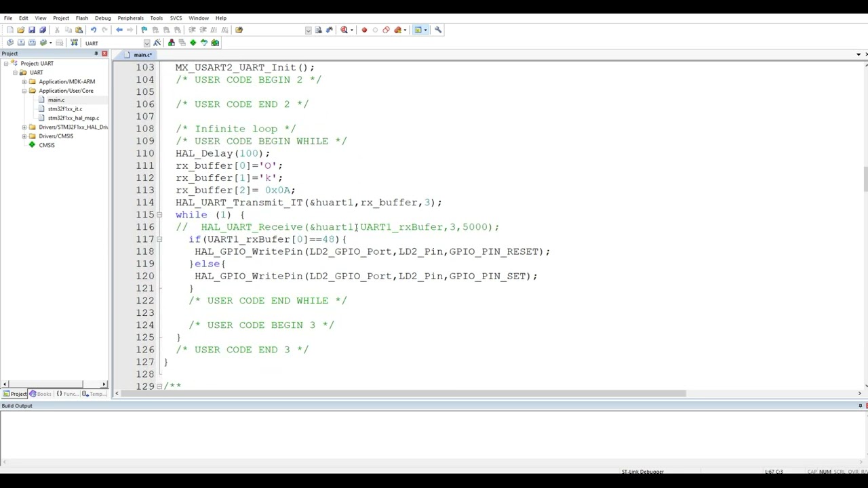Collapse the UART target node
Viewport: 868px width, 488px height.
pos(14,73)
